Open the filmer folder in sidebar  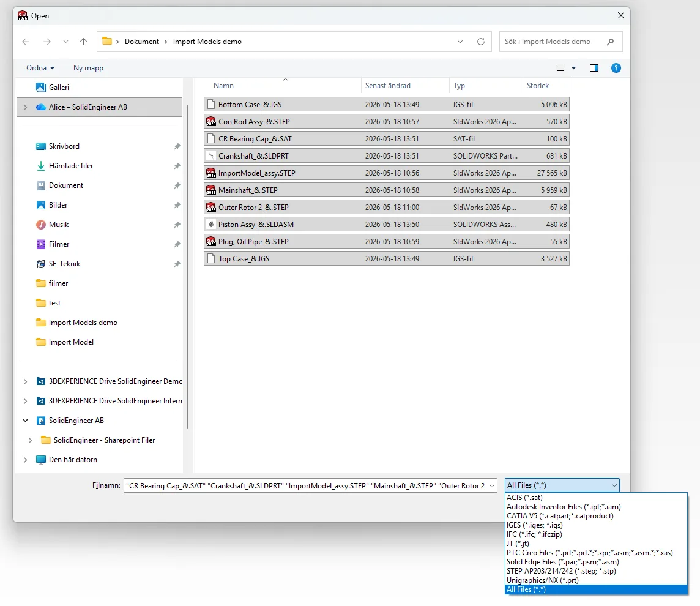point(59,283)
